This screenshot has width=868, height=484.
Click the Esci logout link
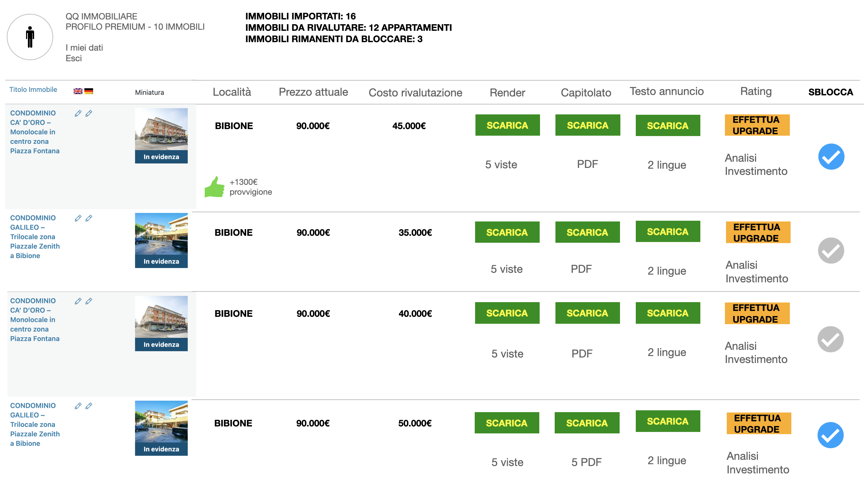(x=73, y=58)
